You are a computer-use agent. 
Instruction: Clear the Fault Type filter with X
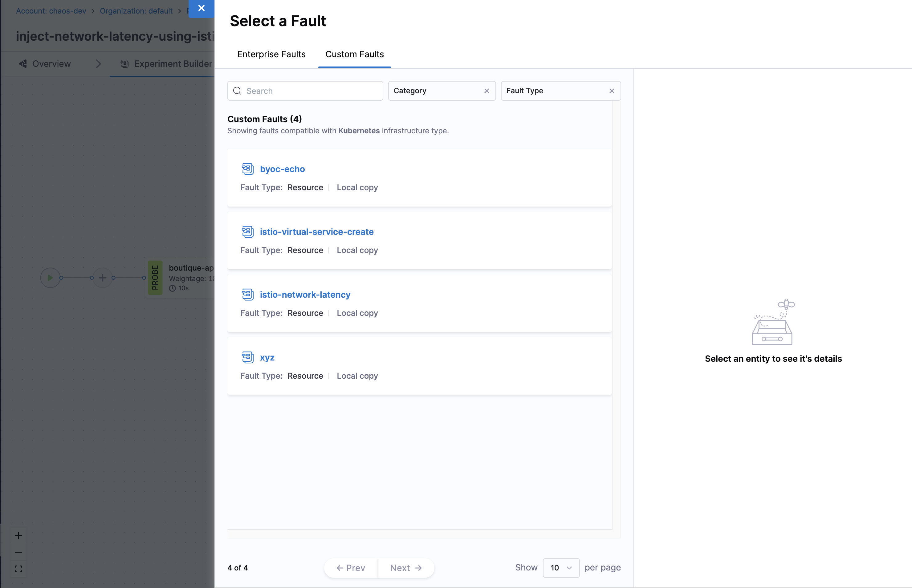point(612,91)
